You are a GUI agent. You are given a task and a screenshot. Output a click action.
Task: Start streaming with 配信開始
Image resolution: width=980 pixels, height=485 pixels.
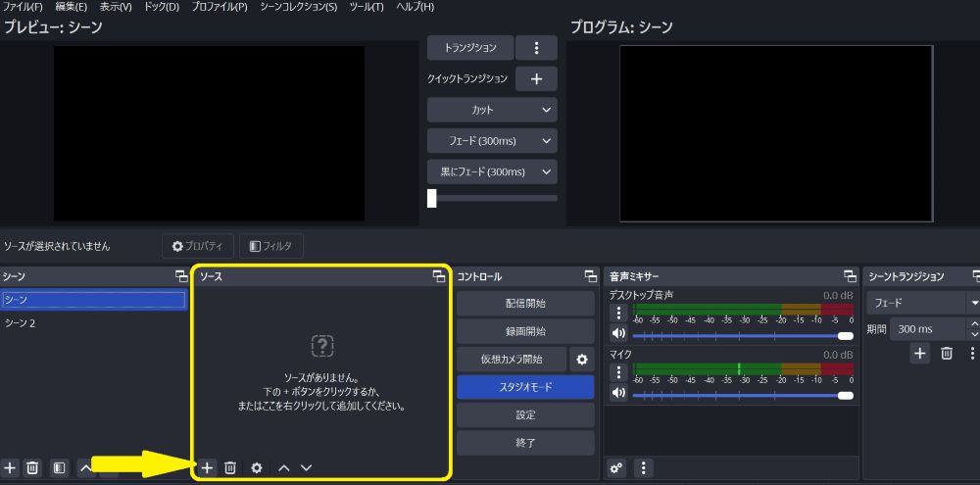pos(525,304)
